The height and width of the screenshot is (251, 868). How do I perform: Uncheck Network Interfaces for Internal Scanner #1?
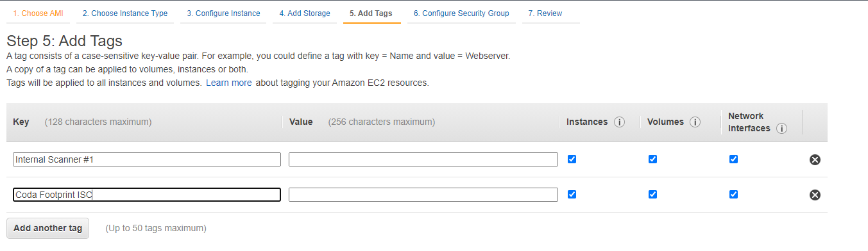(x=733, y=159)
